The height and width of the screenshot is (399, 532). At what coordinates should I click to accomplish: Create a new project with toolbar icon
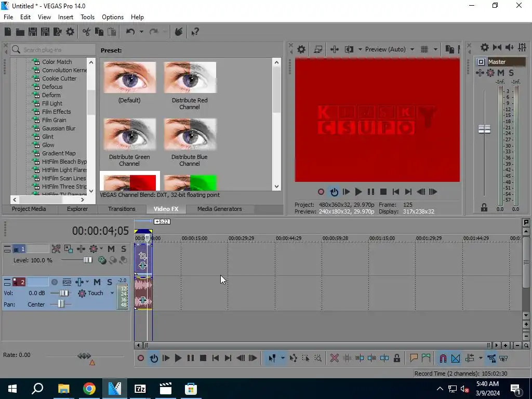click(x=8, y=32)
